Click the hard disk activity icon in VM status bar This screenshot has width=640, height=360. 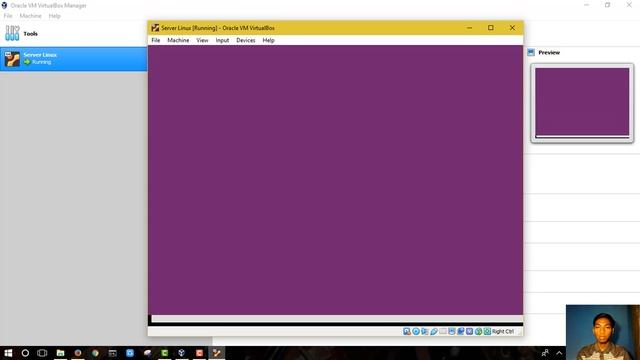407,331
